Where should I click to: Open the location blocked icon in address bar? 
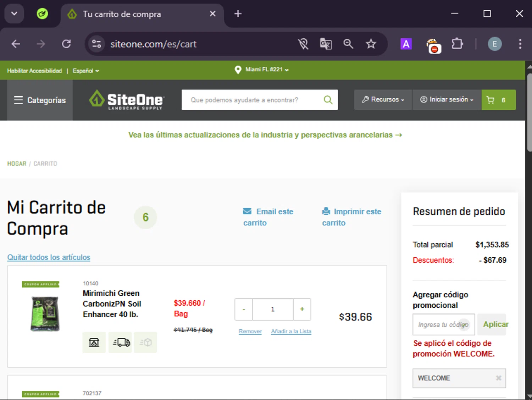[x=303, y=44]
